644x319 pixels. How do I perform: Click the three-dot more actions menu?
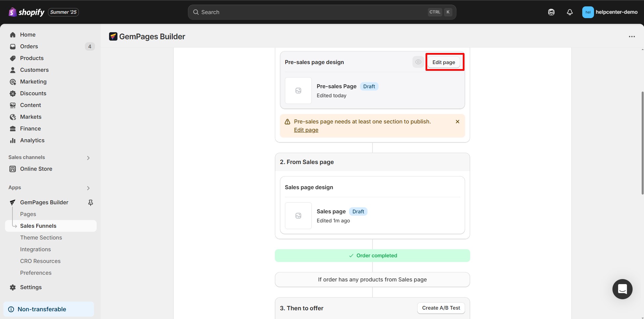point(632,37)
